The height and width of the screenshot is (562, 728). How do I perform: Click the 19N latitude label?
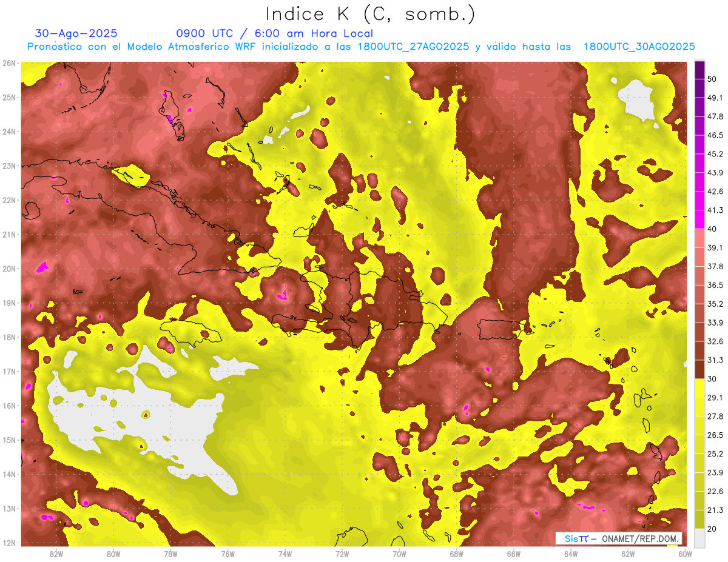pyautogui.click(x=9, y=303)
